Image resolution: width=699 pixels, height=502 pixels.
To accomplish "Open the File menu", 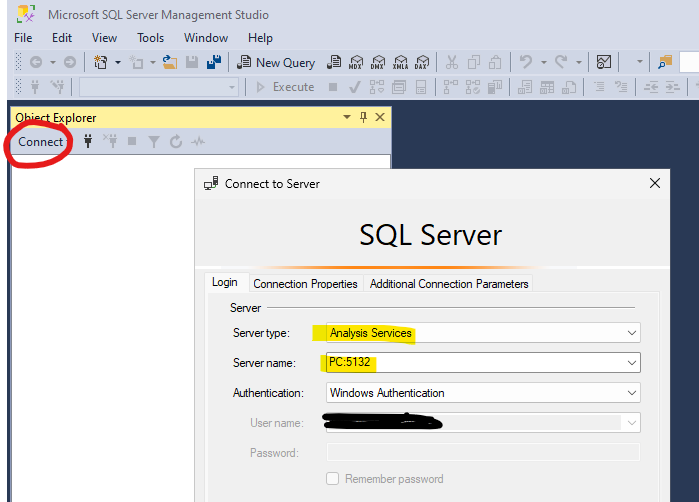I will [x=23, y=38].
